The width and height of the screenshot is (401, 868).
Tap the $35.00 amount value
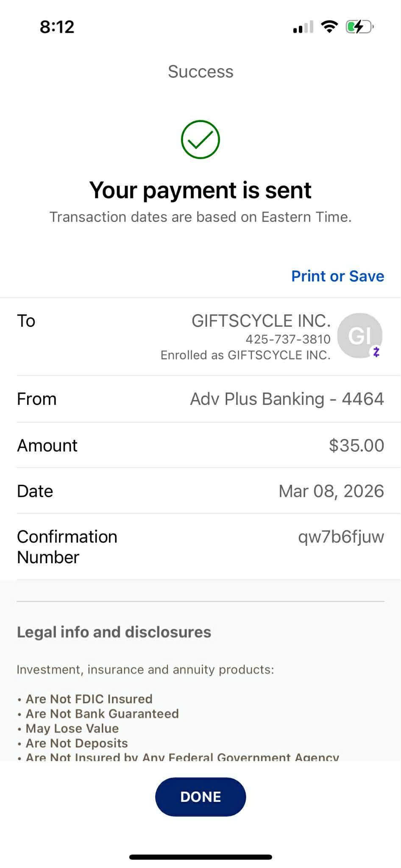coord(356,445)
